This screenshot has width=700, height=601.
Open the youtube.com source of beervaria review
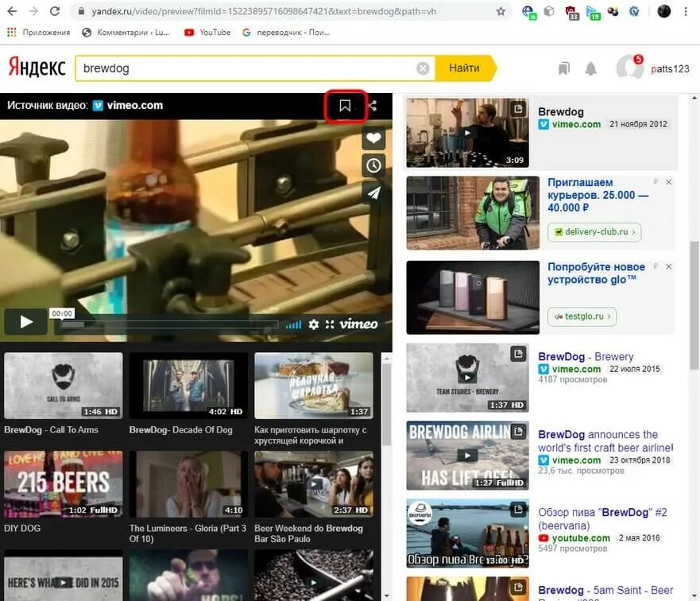574,538
